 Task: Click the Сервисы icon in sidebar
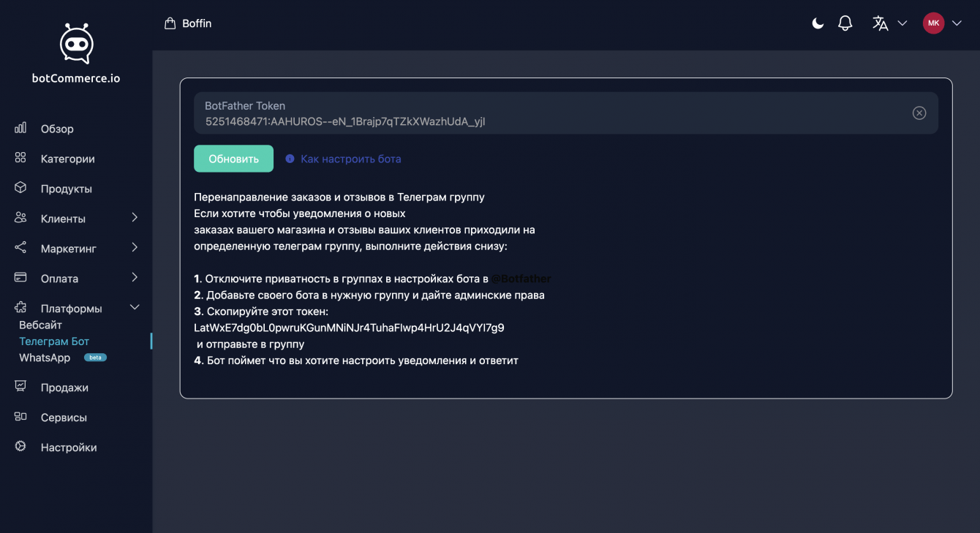[20, 417]
